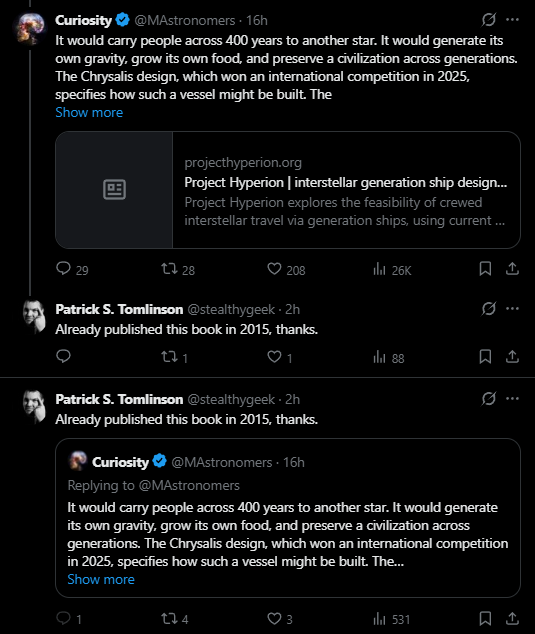
Task: Open more options menu on Curiosity post
Action: [512, 19]
